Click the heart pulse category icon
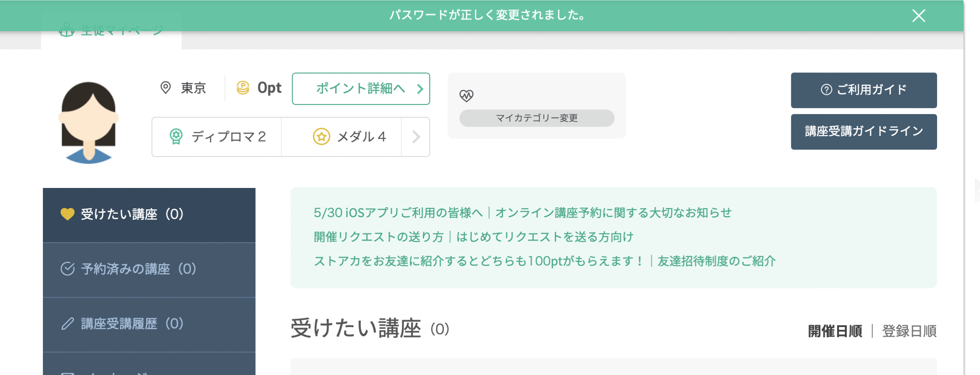This screenshot has height=375, width=980. click(466, 95)
